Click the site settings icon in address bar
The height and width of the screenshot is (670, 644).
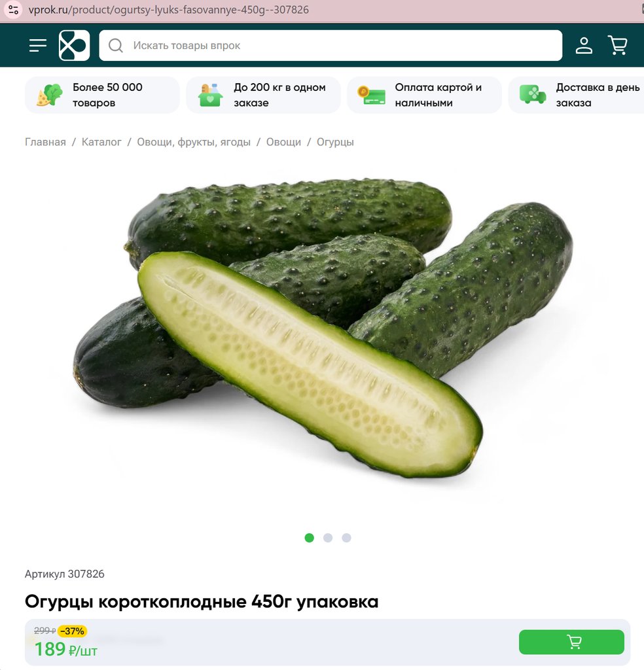pyautogui.click(x=13, y=9)
